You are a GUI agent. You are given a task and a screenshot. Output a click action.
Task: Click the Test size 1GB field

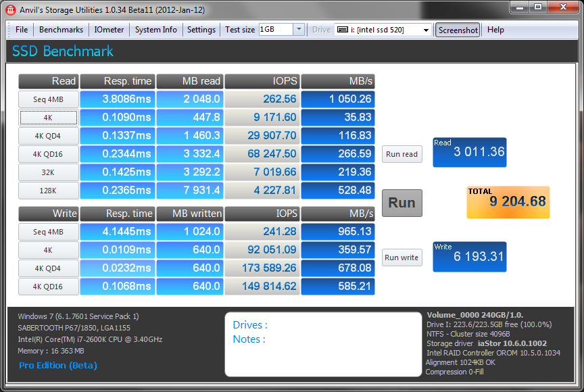276,30
